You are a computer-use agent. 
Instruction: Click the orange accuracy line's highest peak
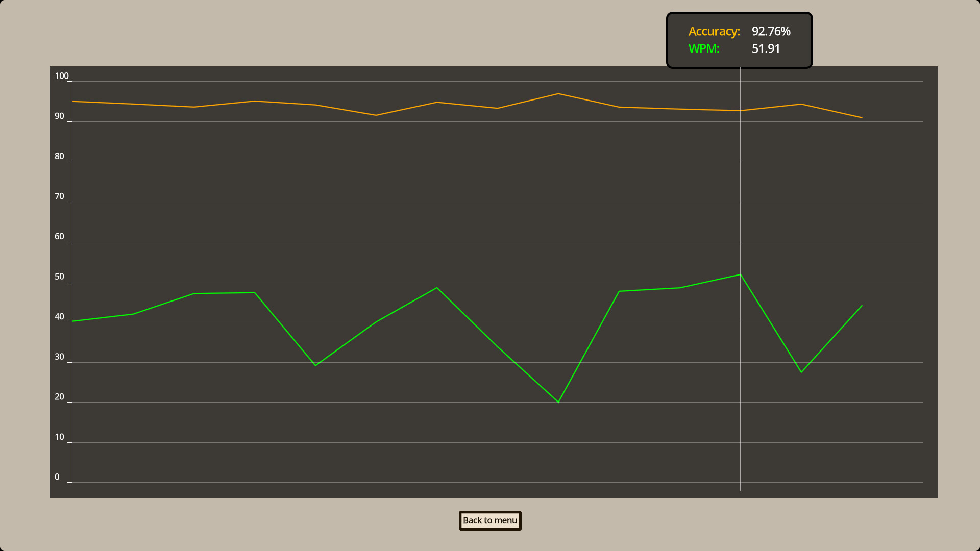tap(558, 94)
